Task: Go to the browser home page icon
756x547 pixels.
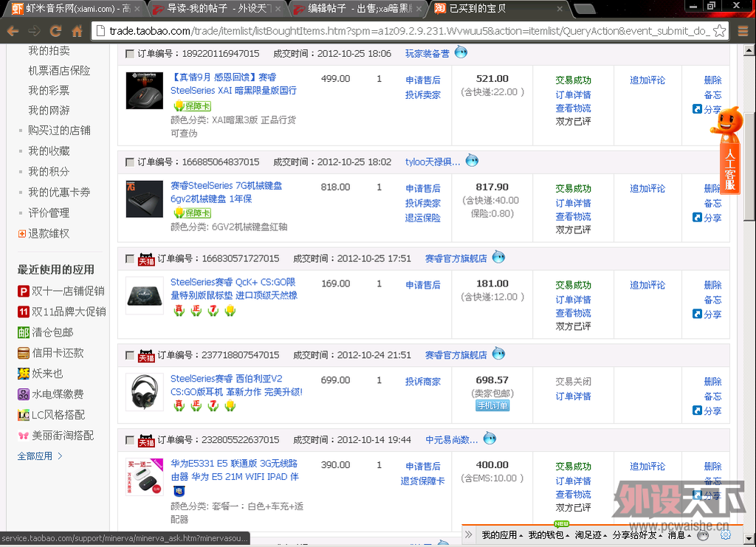Action: click(x=77, y=31)
